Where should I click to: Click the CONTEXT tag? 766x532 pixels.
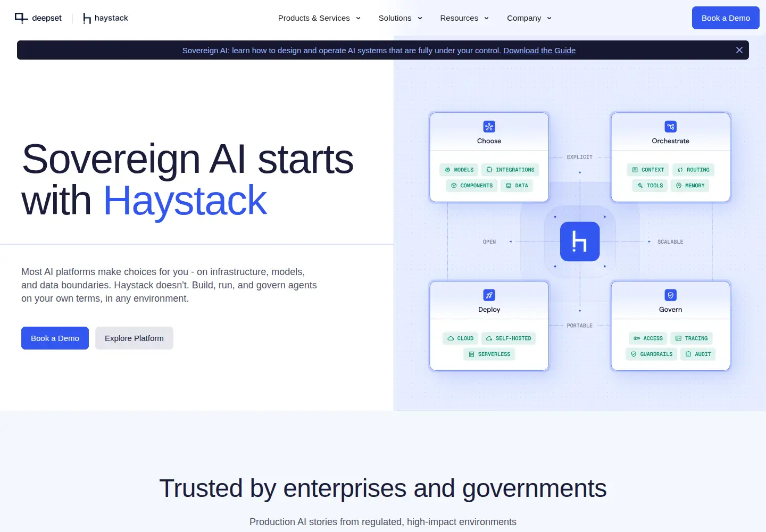648,170
